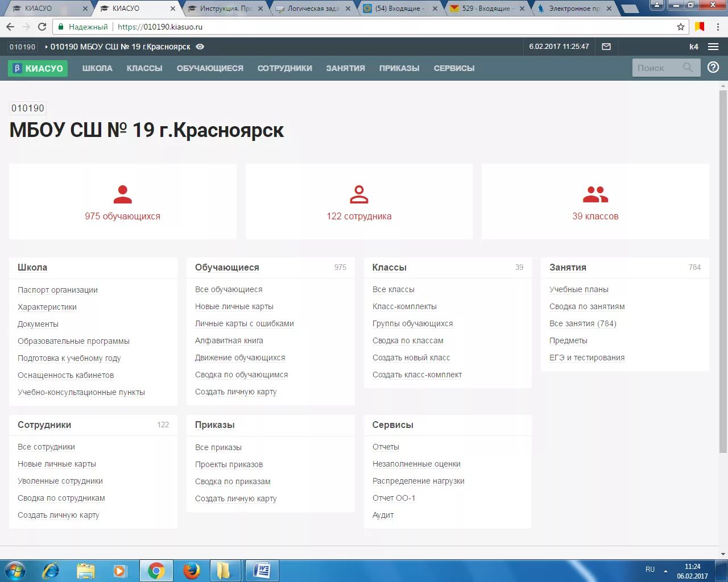Toggle the eye icon next to school name
The height and width of the screenshot is (582, 728).
tap(200, 47)
